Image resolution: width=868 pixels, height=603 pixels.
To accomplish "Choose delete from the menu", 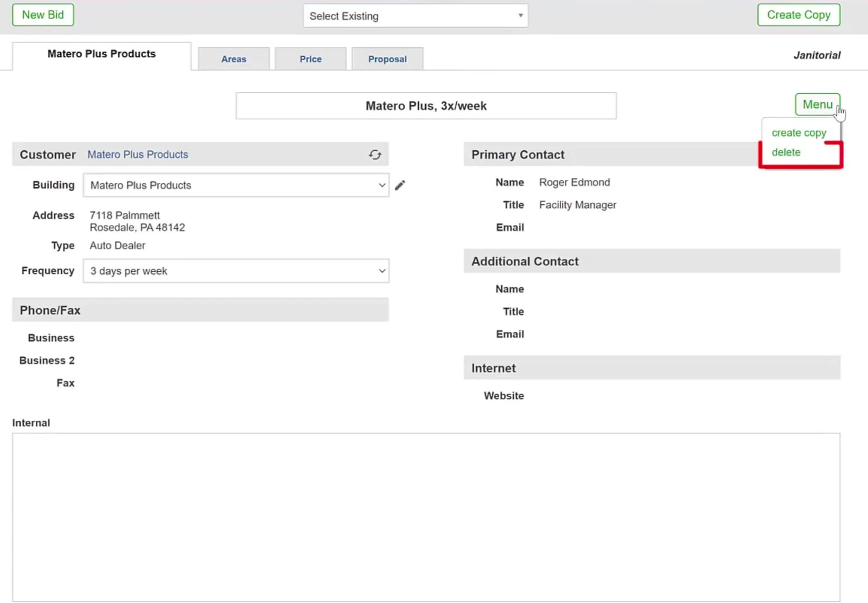I will coord(786,152).
